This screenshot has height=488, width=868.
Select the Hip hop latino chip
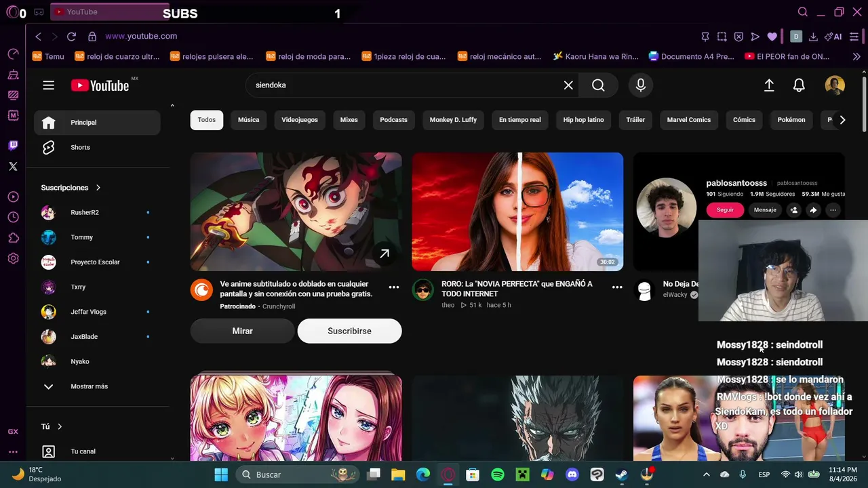click(x=583, y=120)
